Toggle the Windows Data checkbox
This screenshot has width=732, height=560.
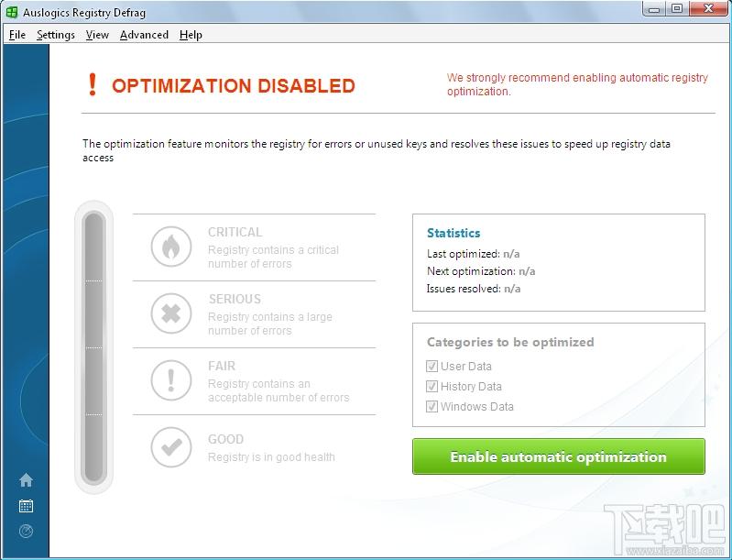(432, 406)
